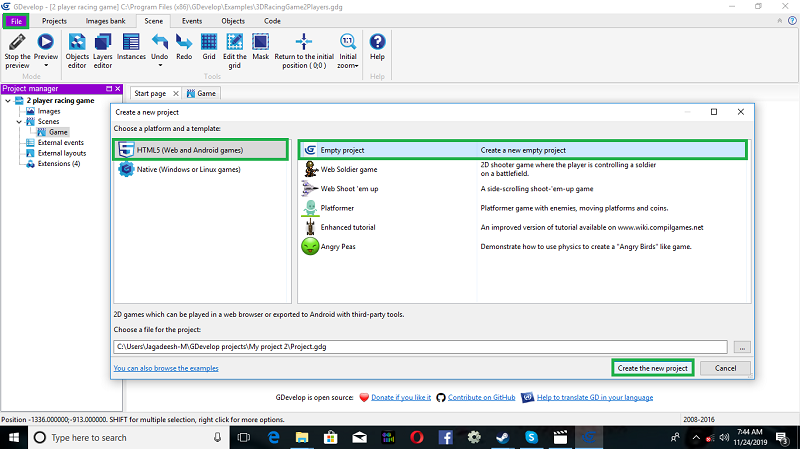Choose the Enhanced tutorial template
The image size is (800, 449).
tap(348, 228)
